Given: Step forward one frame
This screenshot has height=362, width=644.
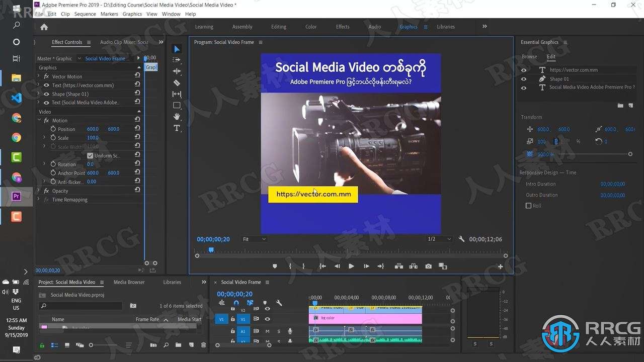Looking at the screenshot, I should click(366, 266).
